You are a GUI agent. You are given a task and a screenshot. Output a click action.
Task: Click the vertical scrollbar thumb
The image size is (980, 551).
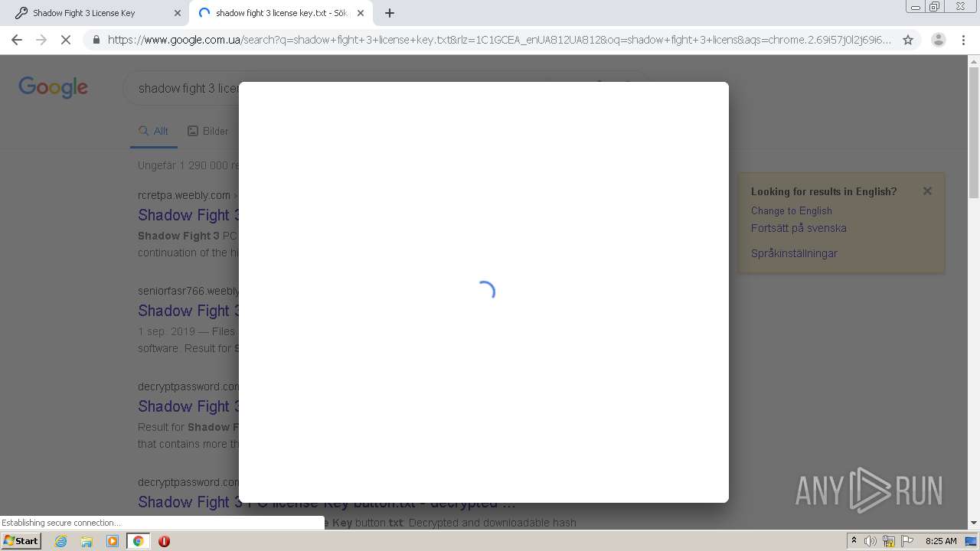pos(974,134)
